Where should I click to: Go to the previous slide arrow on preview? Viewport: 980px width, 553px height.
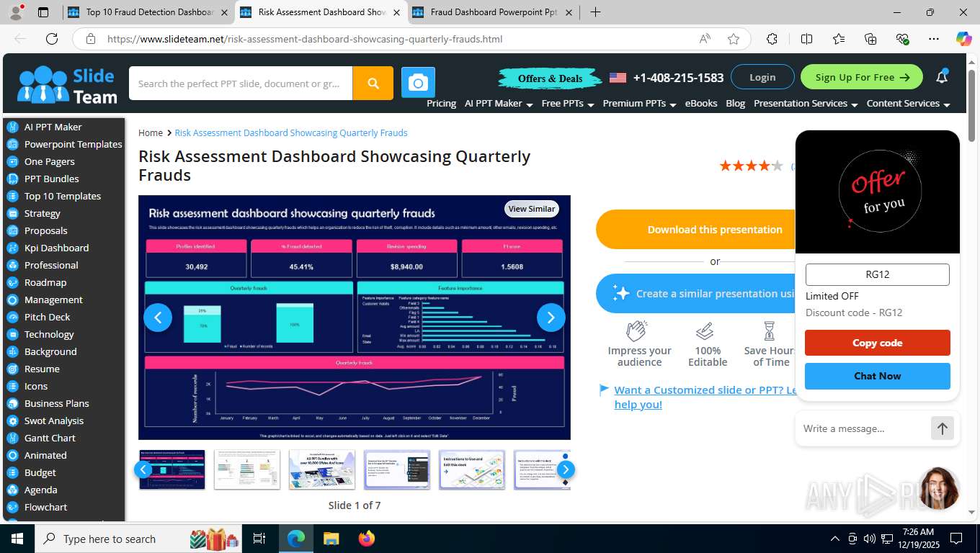(158, 317)
